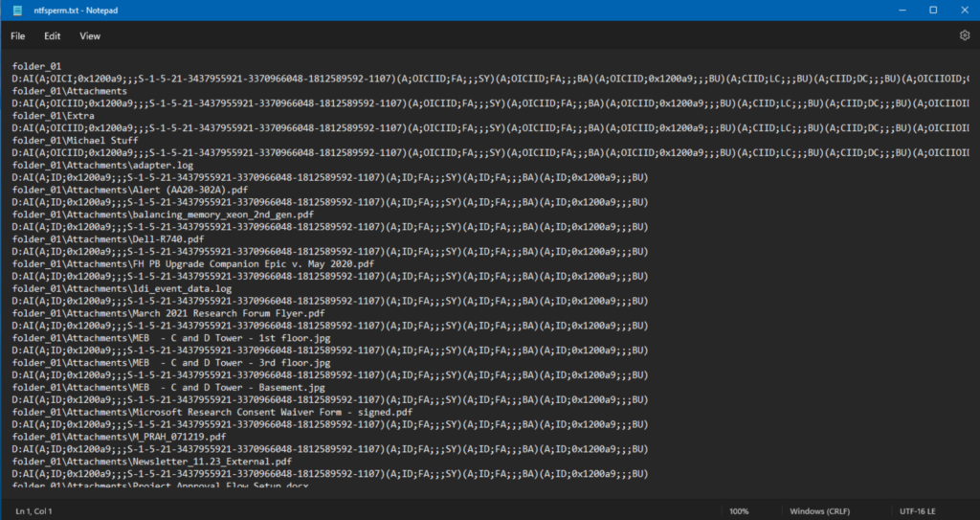Screen dimensions: 980x520
Task: Maximize the Notepad window
Action: (x=933, y=10)
